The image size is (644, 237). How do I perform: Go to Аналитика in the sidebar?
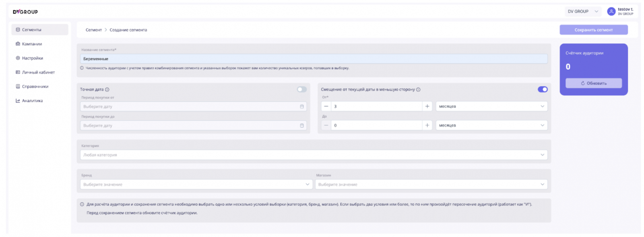(32, 101)
